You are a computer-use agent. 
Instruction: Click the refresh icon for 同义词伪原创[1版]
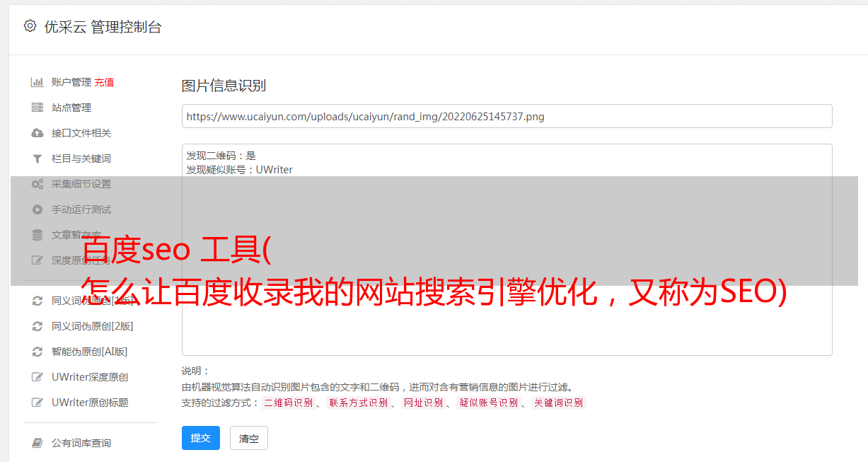coord(37,301)
